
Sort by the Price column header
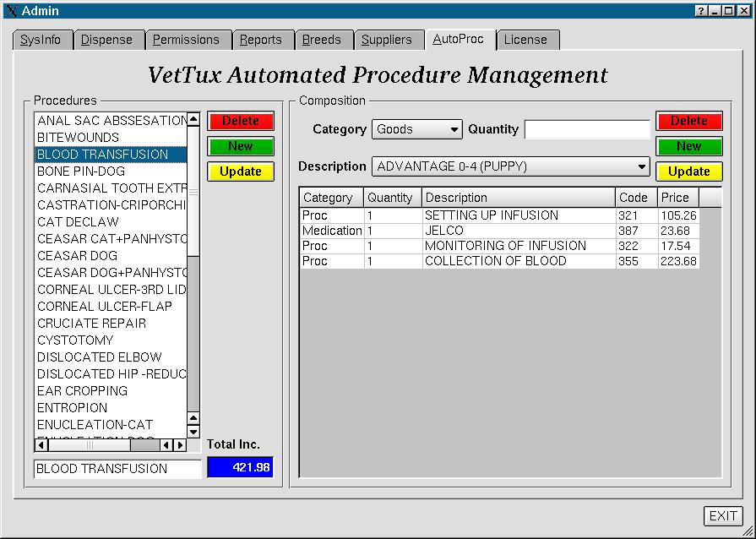pyautogui.click(x=678, y=198)
